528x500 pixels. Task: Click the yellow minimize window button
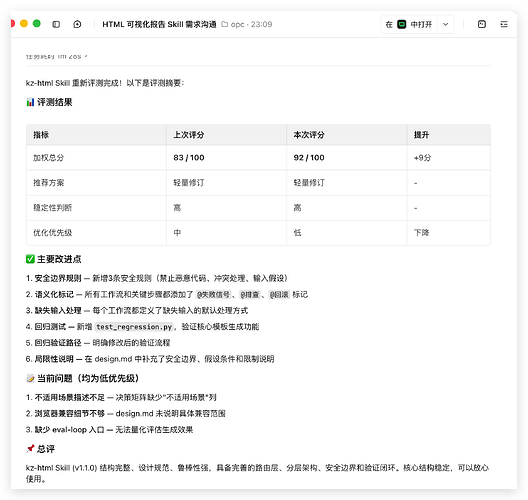coord(24,24)
